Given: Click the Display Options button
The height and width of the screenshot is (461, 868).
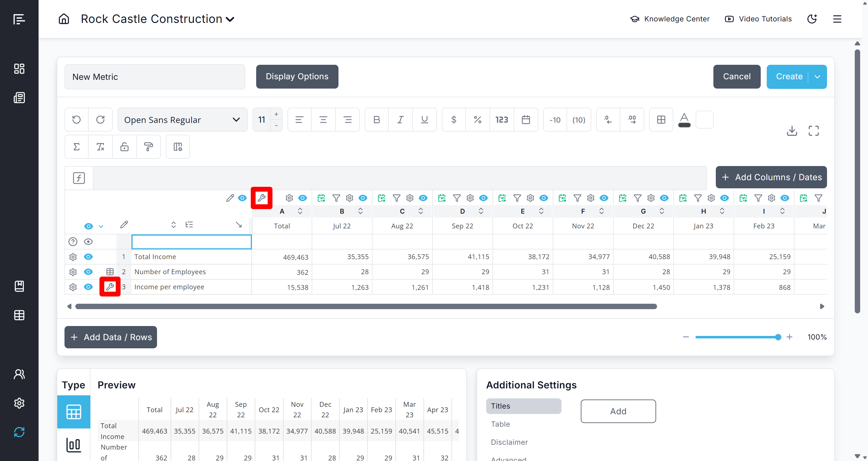Looking at the screenshot, I should pyautogui.click(x=297, y=77).
